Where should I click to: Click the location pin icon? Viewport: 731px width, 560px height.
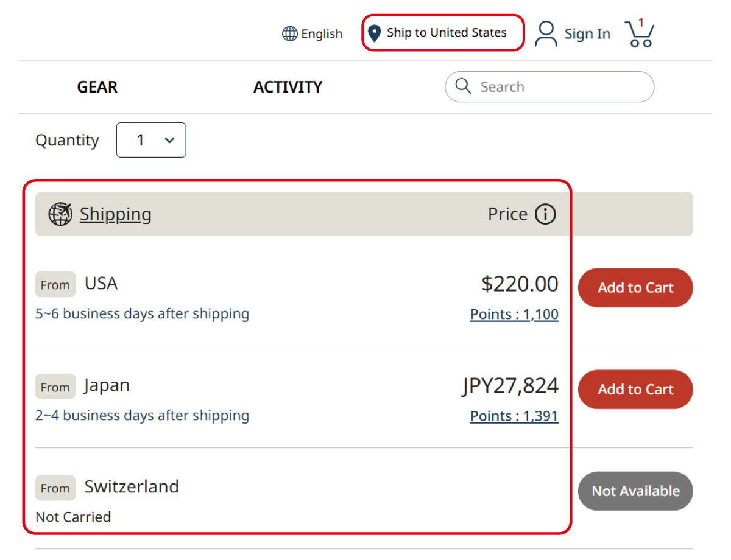pos(375,33)
